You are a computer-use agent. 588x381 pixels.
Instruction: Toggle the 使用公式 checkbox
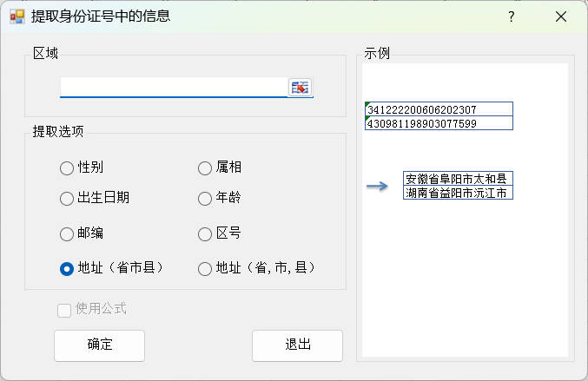point(64,310)
